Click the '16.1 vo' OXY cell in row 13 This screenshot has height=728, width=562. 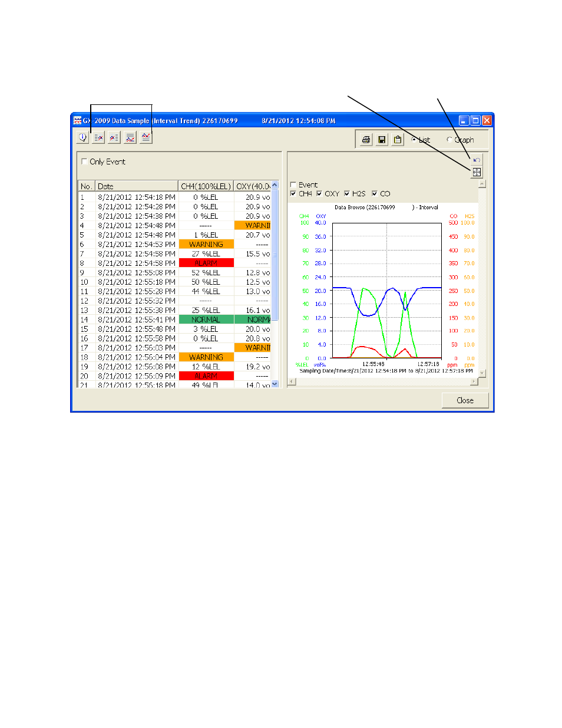click(253, 310)
